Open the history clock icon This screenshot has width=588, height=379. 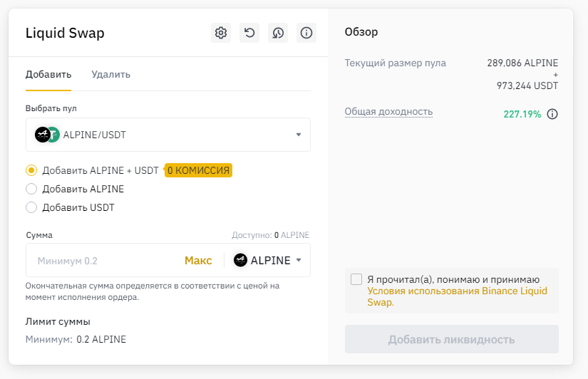point(278,33)
